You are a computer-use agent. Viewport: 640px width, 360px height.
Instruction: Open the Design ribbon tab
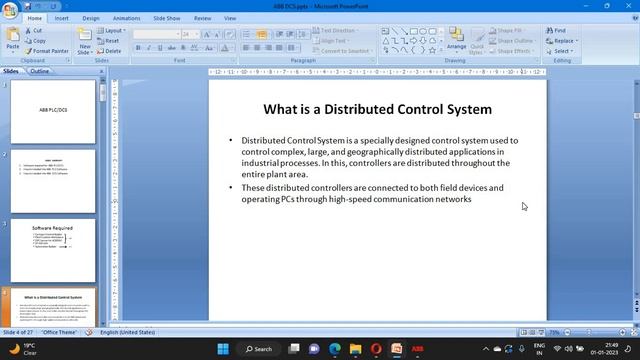pos(91,18)
